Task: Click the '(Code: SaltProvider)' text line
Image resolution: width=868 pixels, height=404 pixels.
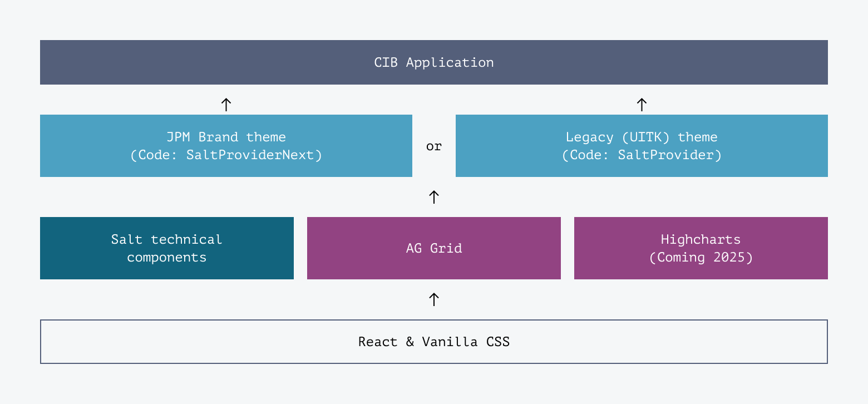Action: point(642,155)
